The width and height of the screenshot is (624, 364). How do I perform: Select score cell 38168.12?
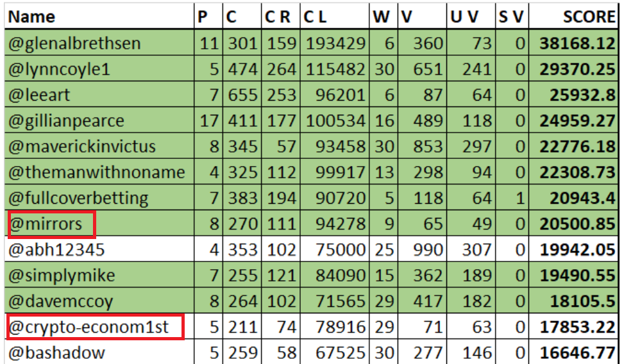[577, 44]
